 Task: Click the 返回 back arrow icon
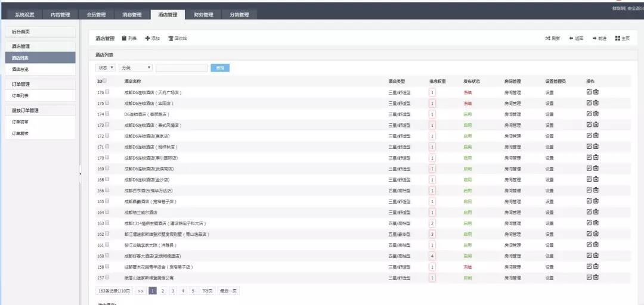tap(571, 39)
